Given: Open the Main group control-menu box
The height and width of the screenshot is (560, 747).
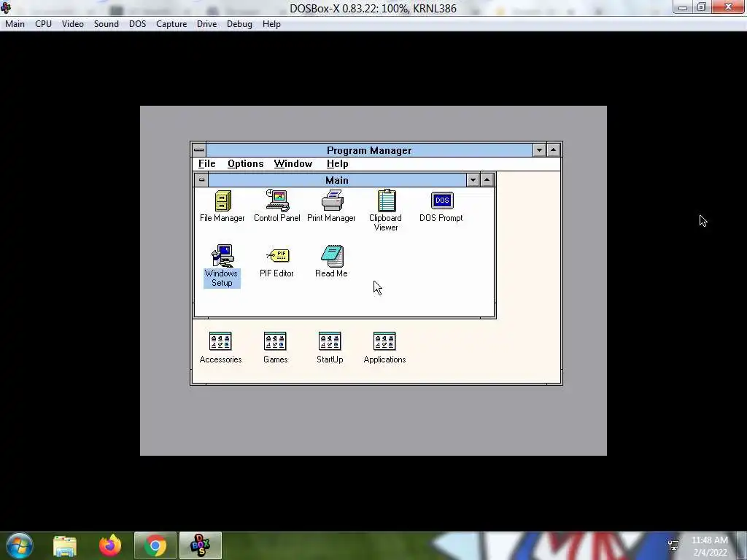Looking at the screenshot, I should coord(201,180).
